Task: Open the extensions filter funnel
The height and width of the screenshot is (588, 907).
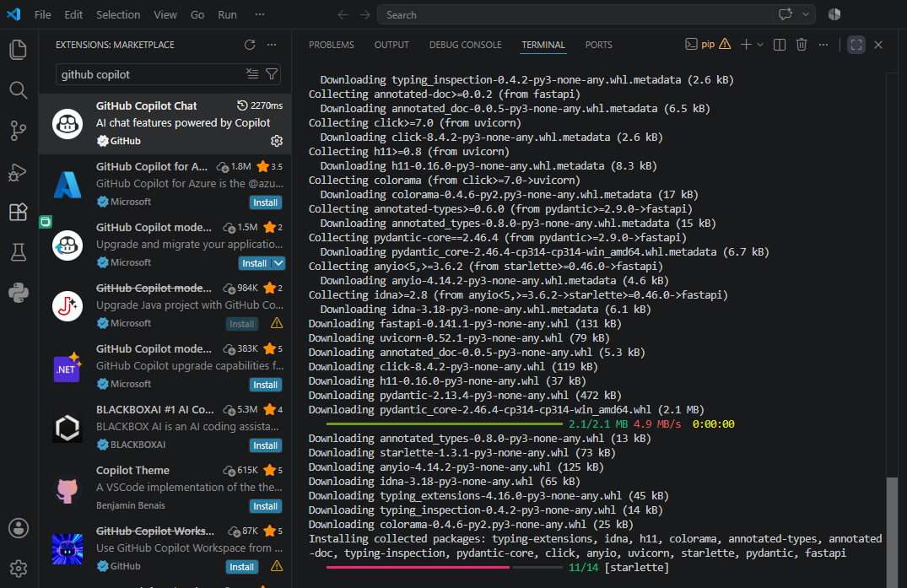Action: [272, 74]
